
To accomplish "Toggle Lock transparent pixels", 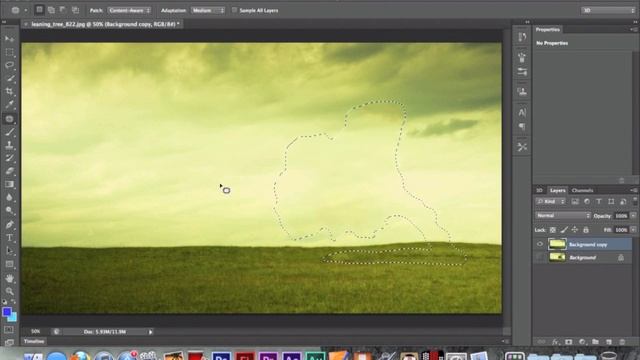I will pos(553,230).
